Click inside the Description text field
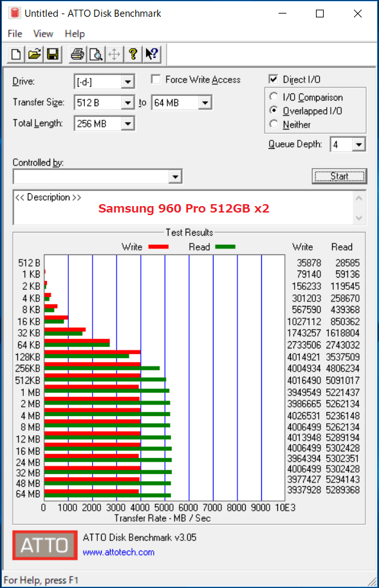 pos(183,208)
